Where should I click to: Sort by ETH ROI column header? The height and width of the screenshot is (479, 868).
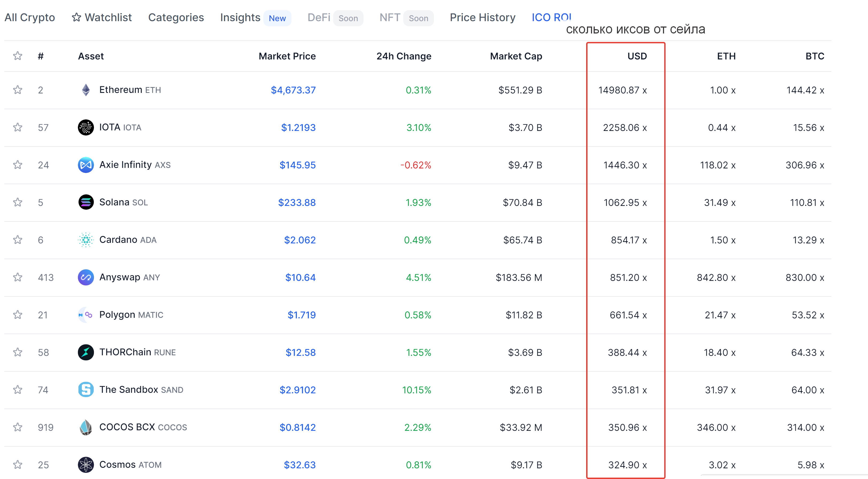click(x=726, y=56)
